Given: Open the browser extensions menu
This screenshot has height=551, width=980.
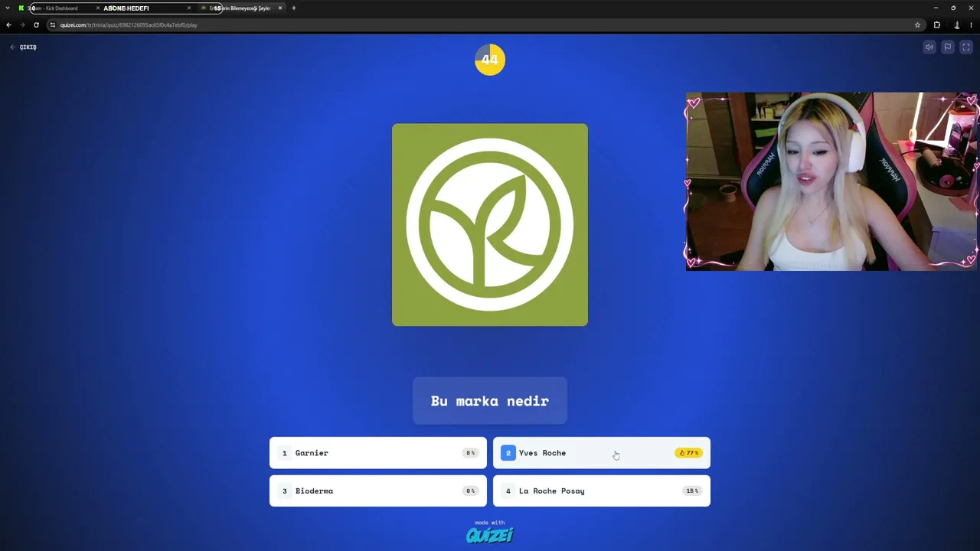Looking at the screenshot, I should click(936, 24).
